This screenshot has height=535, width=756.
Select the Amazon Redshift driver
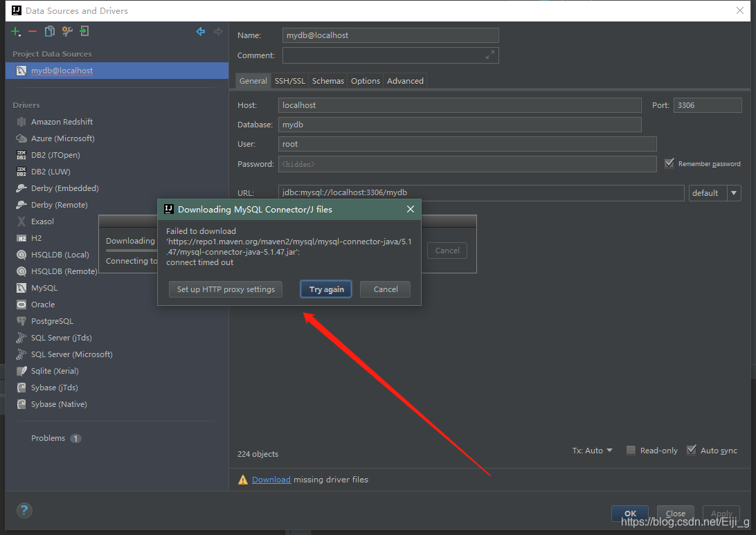tap(62, 121)
